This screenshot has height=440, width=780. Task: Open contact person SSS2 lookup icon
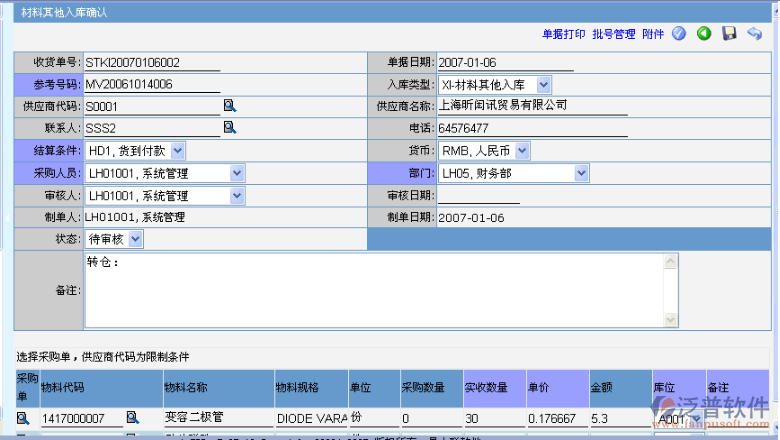tap(229, 127)
